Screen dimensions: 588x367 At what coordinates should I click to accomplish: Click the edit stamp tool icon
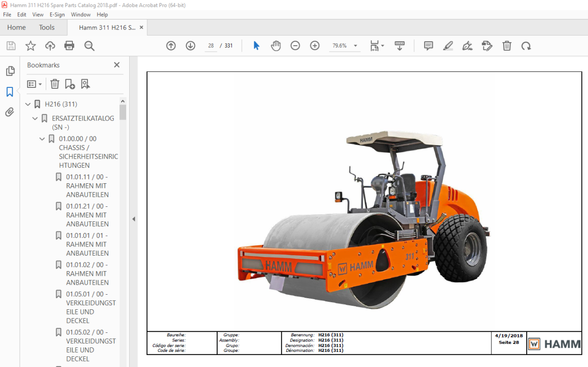tap(487, 46)
